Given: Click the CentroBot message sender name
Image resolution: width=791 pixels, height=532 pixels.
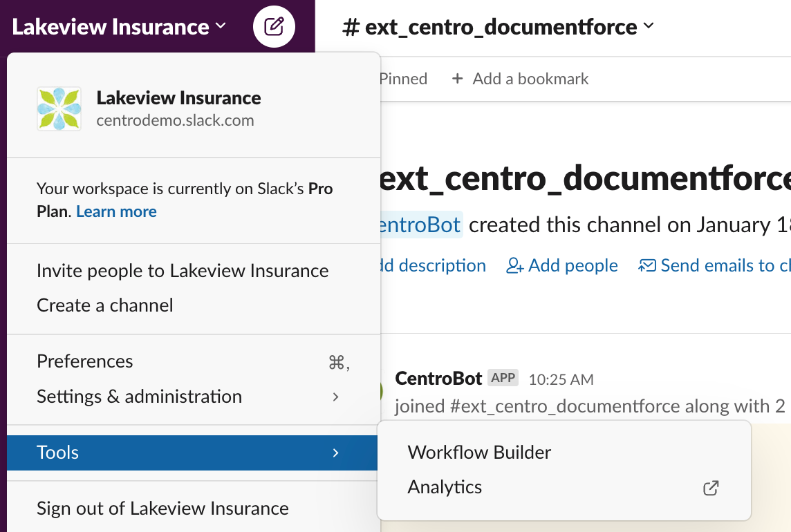Looking at the screenshot, I should coord(438,378).
